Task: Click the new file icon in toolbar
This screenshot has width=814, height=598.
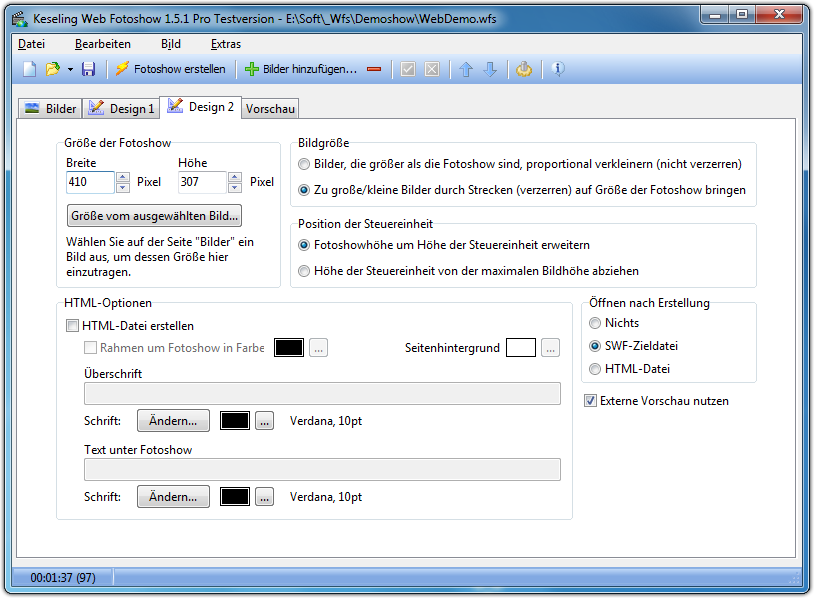Action: 30,69
